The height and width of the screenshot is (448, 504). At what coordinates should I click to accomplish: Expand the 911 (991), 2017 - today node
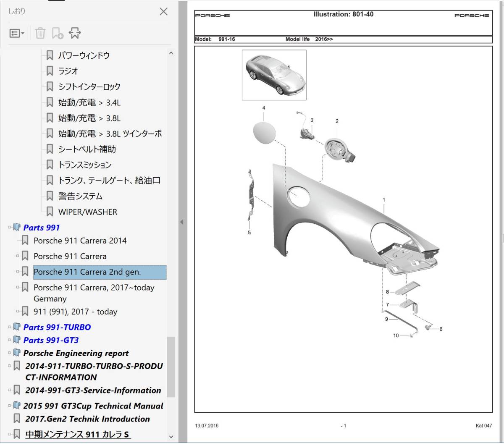point(18,312)
